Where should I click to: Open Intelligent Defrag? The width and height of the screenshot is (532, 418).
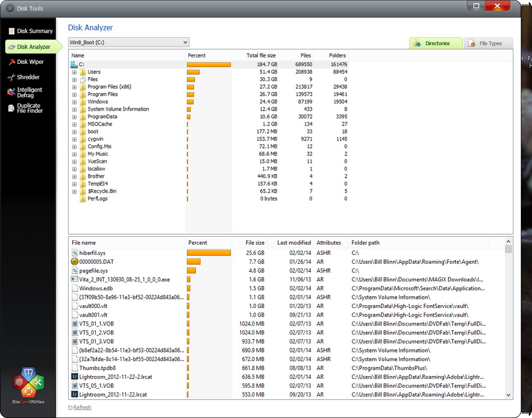click(x=26, y=93)
